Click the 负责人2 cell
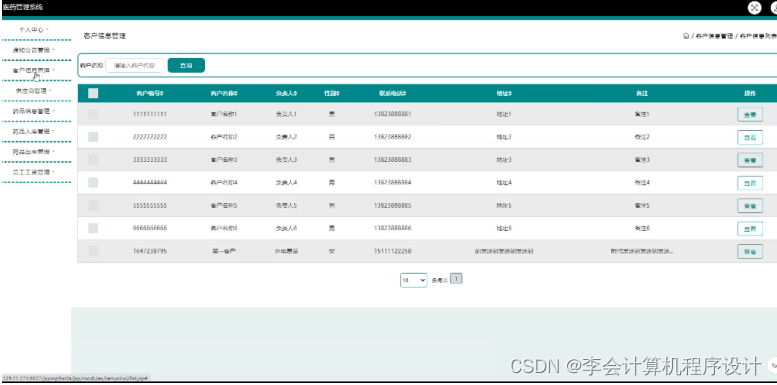Viewport: 777px width, 385px height. [x=286, y=137]
